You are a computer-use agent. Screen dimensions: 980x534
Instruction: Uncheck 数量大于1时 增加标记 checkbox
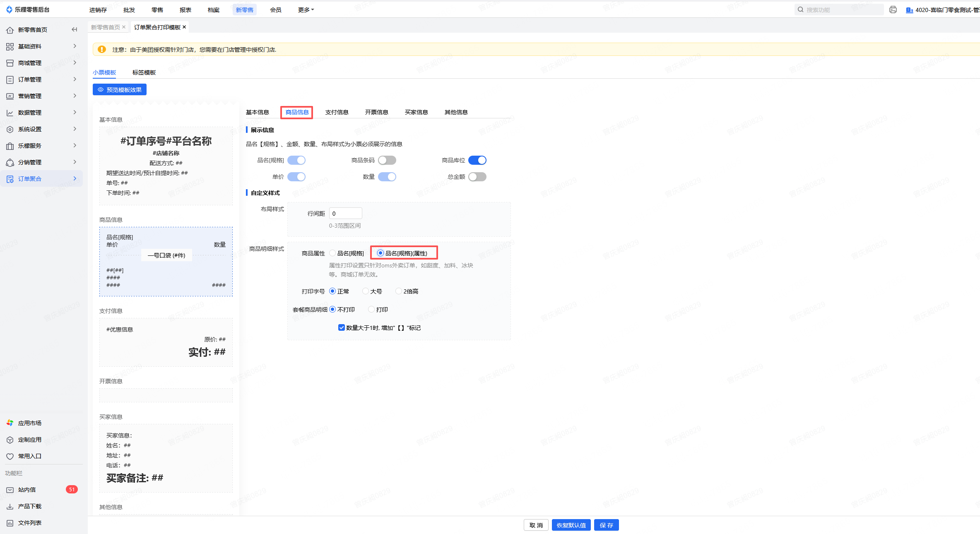342,327
